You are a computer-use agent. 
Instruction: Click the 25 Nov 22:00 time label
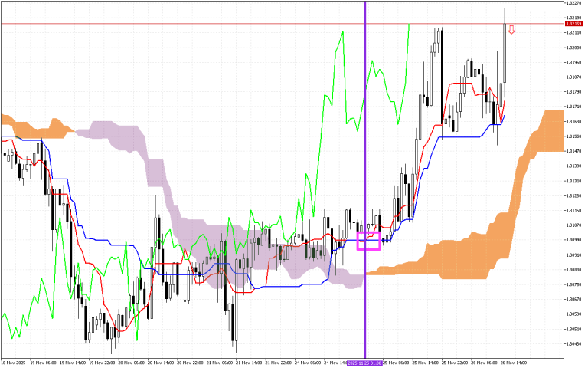(455, 363)
